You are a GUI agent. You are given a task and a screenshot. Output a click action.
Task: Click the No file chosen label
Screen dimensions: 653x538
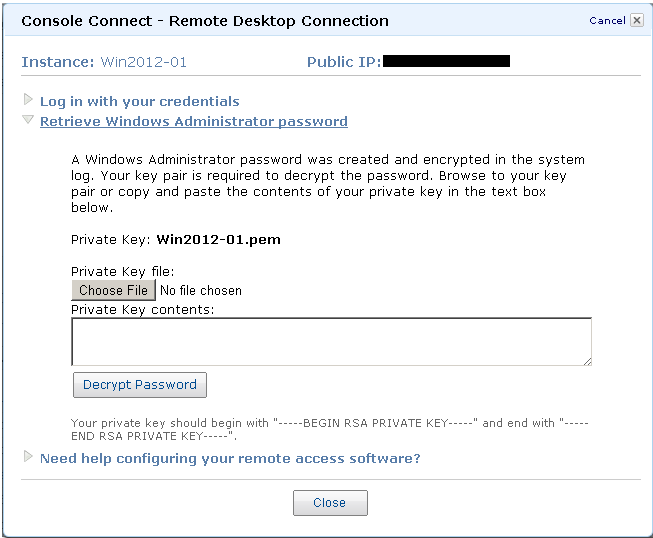[201, 290]
